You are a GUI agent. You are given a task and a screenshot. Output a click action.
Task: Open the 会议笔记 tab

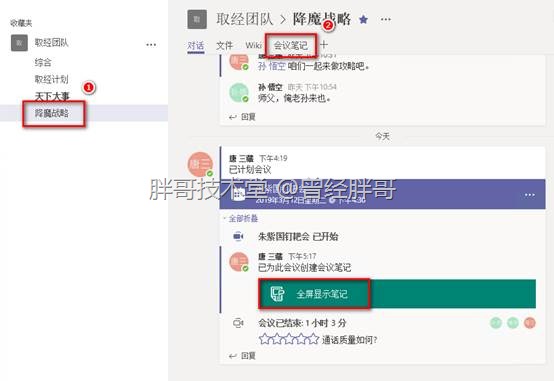coord(291,45)
